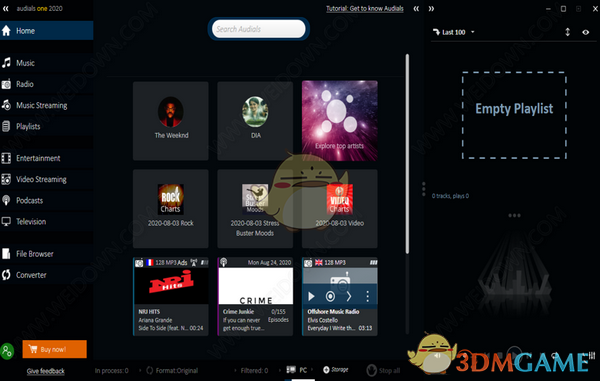Open the Crime Junkie podcast card
This screenshot has width=600, height=381.
tap(255, 296)
